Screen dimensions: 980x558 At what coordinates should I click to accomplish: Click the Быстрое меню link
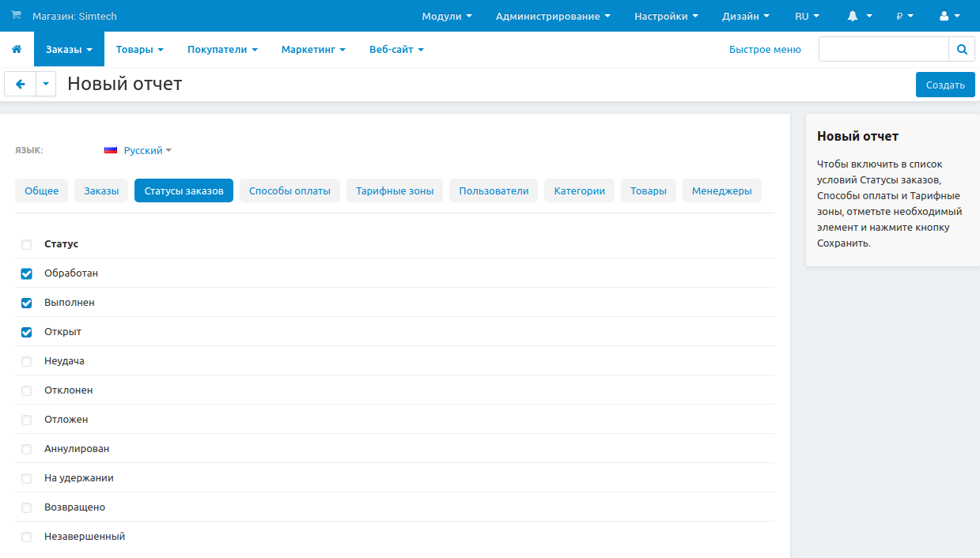coord(765,49)
